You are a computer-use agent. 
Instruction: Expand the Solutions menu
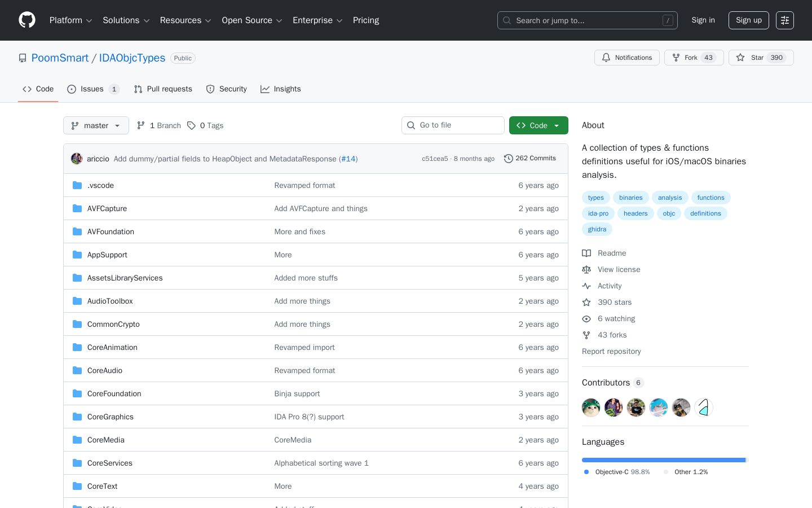click(x=126, y=20)
